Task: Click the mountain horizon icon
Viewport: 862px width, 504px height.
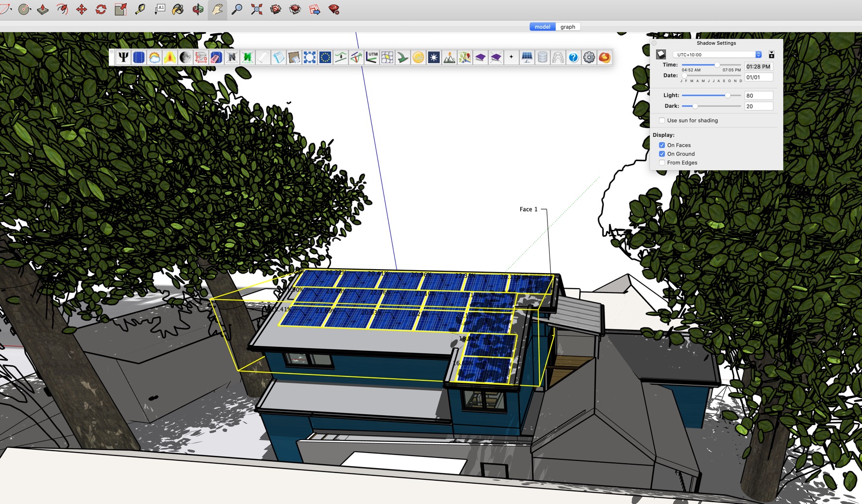Action: [x=449, y=57]
